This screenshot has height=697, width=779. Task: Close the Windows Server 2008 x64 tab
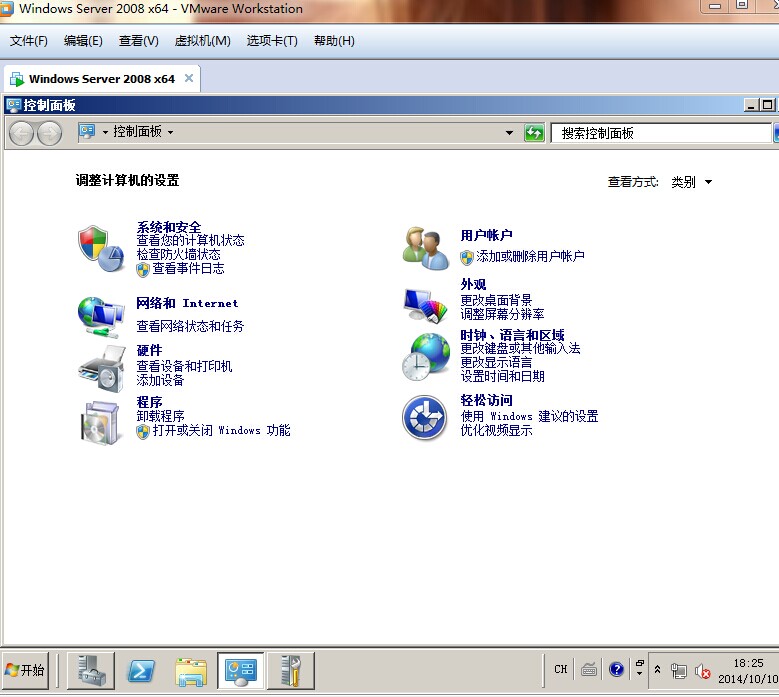pyautogui.click(x=189, y=78)
